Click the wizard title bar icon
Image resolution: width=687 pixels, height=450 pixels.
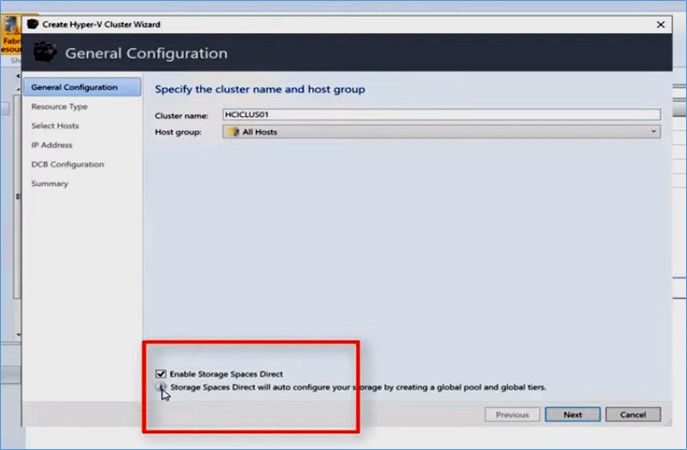pyautogui.click(x=33, y=24)
